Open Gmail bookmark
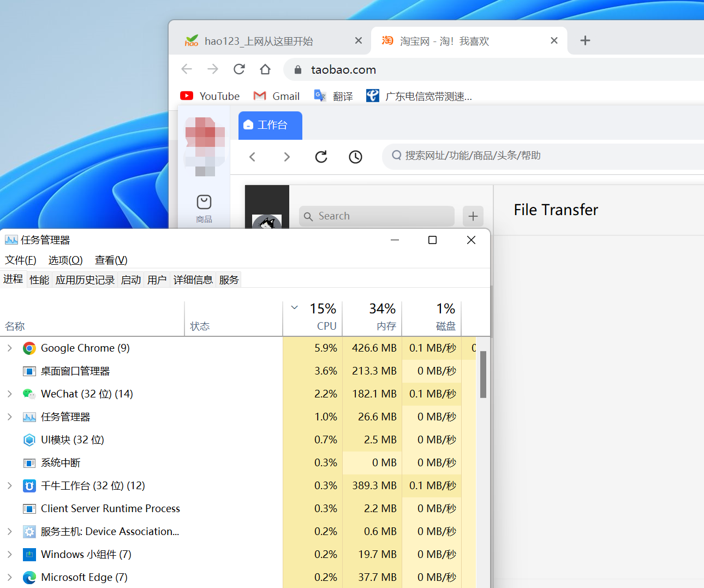 point(277,96)
